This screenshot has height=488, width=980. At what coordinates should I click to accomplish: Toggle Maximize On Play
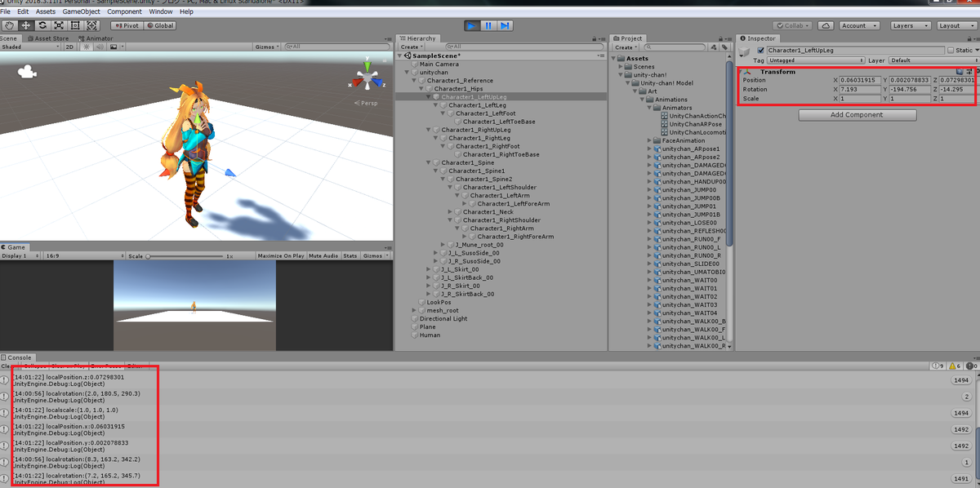point(281,256)
